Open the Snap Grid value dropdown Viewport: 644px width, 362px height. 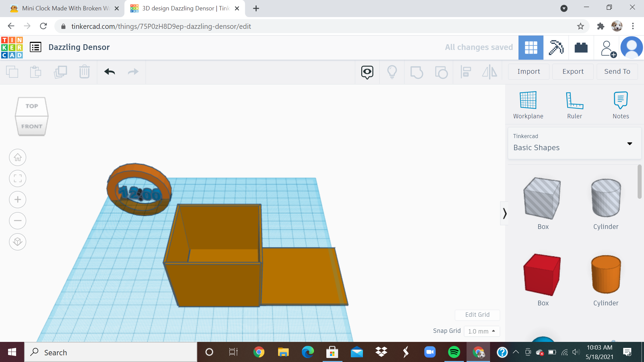(482, 331)
